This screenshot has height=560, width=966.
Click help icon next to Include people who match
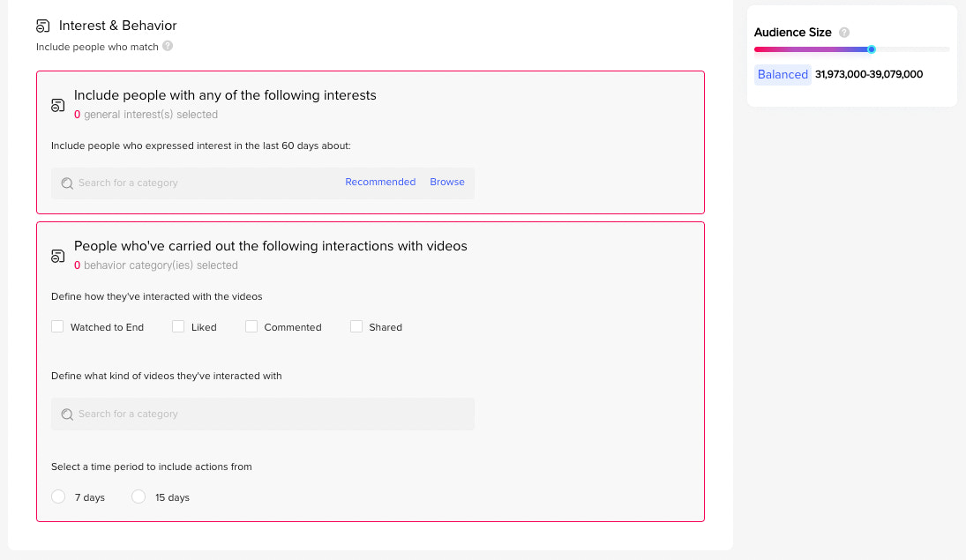(x=168, y=46)
